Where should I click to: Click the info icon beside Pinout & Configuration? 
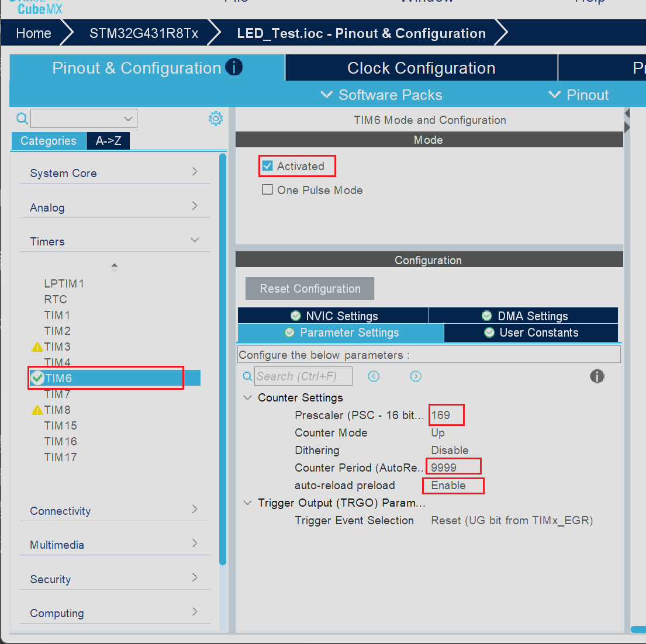point(234,67)
